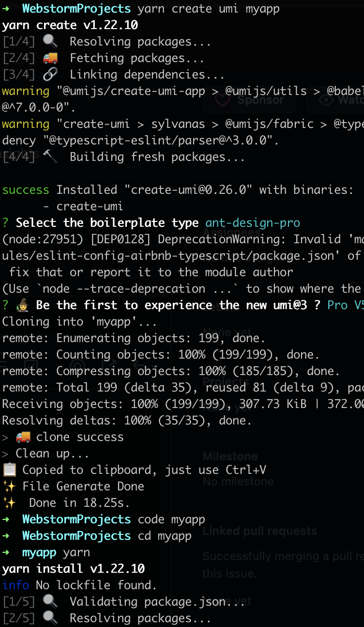Viewport: 364px width, 627px height.
Task: Click the 'yarn create v1.22.10' line
Action: [70, 25]
